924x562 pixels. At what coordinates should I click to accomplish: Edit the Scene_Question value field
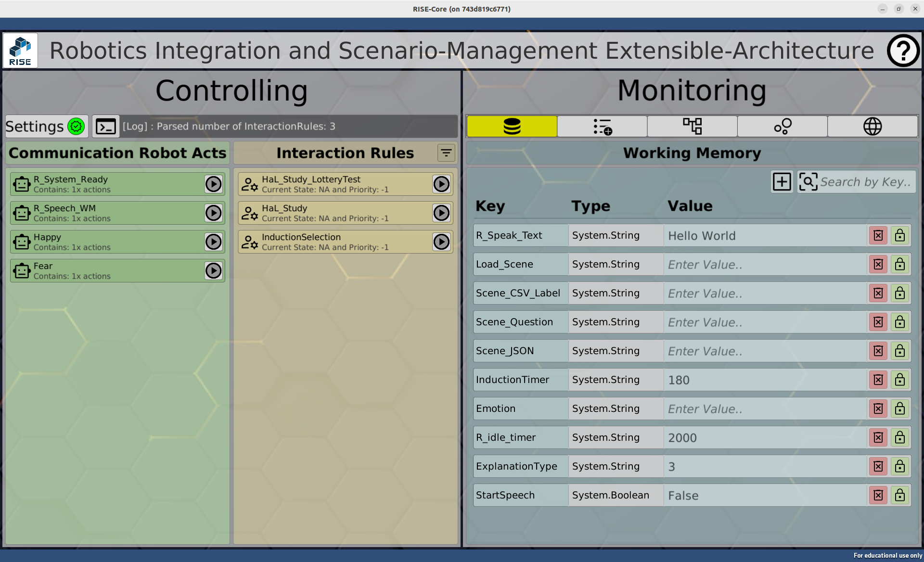(x=765, y=322)
